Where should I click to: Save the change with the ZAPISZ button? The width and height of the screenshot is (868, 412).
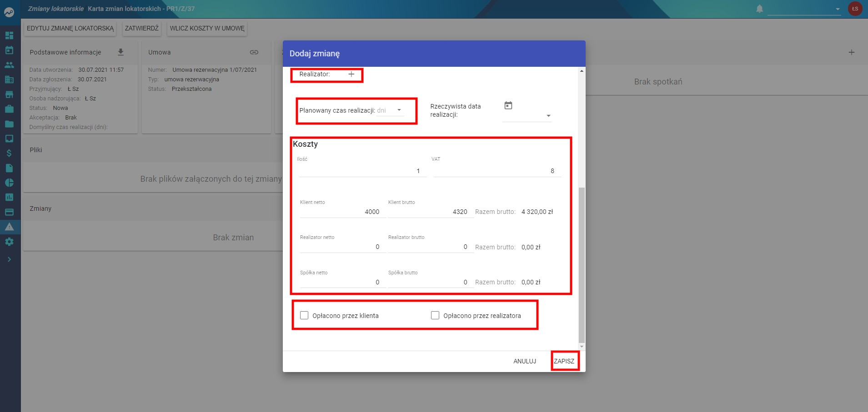[x=564, y=361]
